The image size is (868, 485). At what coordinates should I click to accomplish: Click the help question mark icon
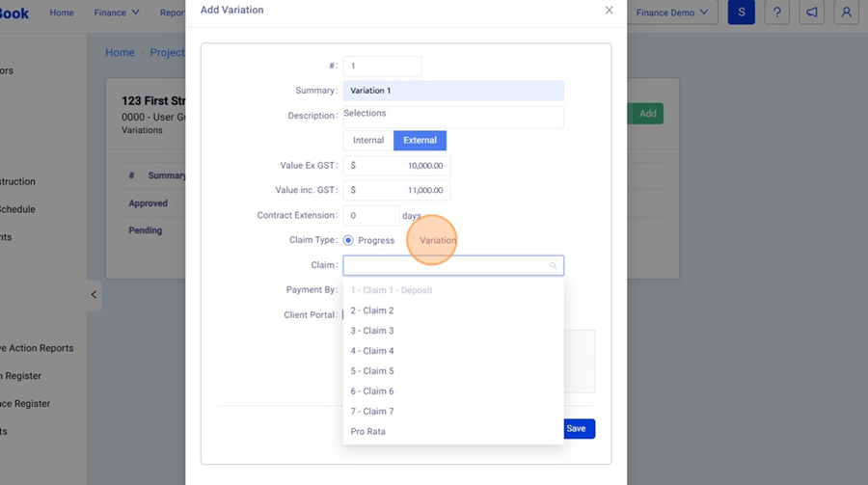click(x=776, y=13)
